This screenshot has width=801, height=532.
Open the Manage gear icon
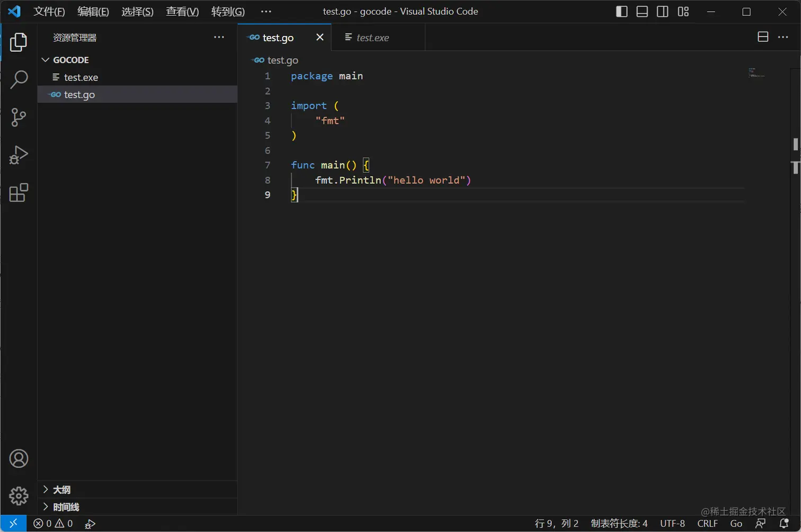tap(19, 496)
